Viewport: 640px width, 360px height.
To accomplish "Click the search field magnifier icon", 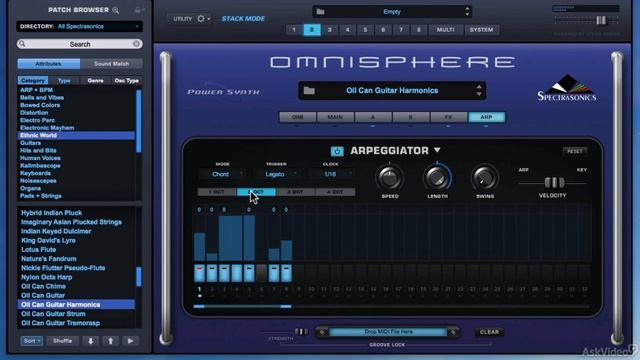I will (x=22, y=44).
